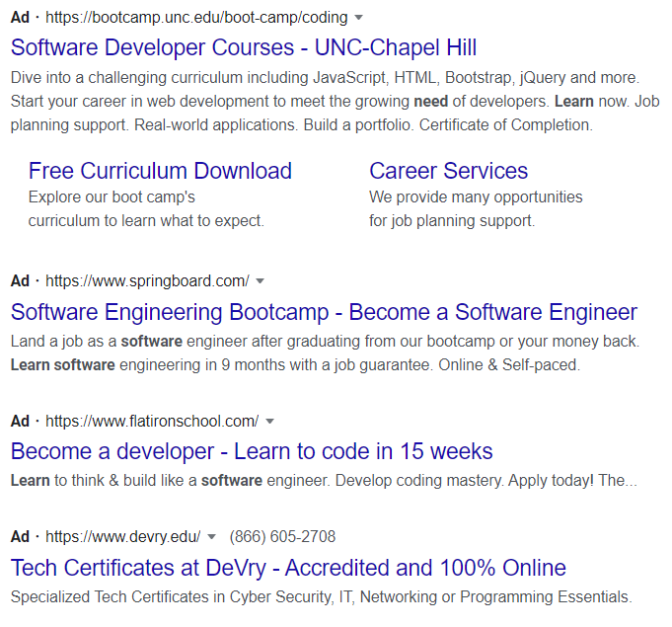Click the Ad label of the UNC result
The width and height of the screenshot is (672, 627).
pos(20,18)
